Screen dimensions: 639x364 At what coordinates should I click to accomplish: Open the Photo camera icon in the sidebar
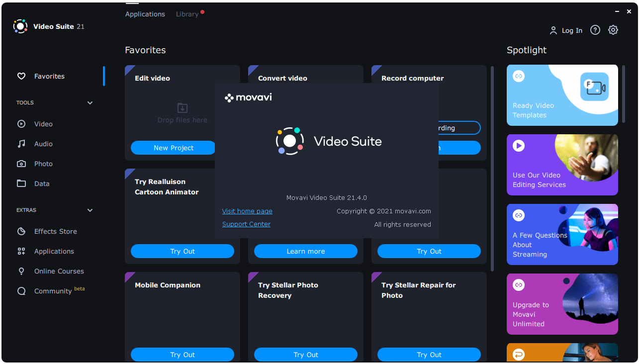click(21, 164)
